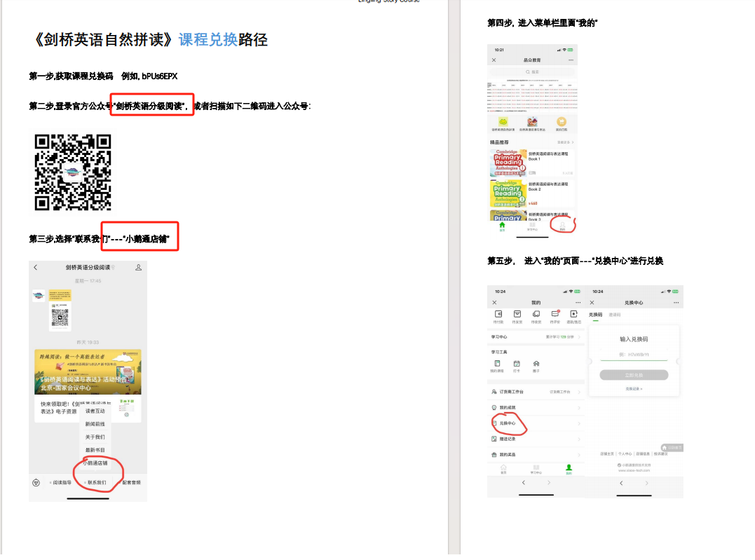Choose 最新书目 from the popup menu

point(95,450)
